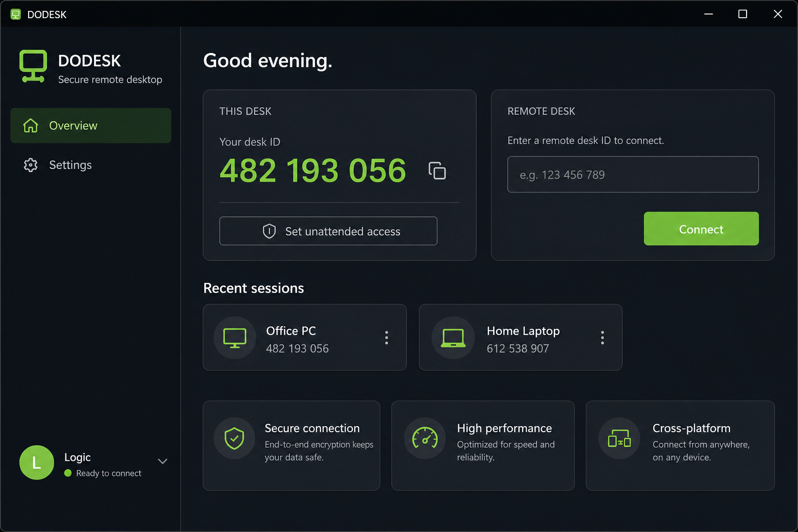
Task: Click the Ready to connect status
Action: pyautogui.click(x=103, y=473)
